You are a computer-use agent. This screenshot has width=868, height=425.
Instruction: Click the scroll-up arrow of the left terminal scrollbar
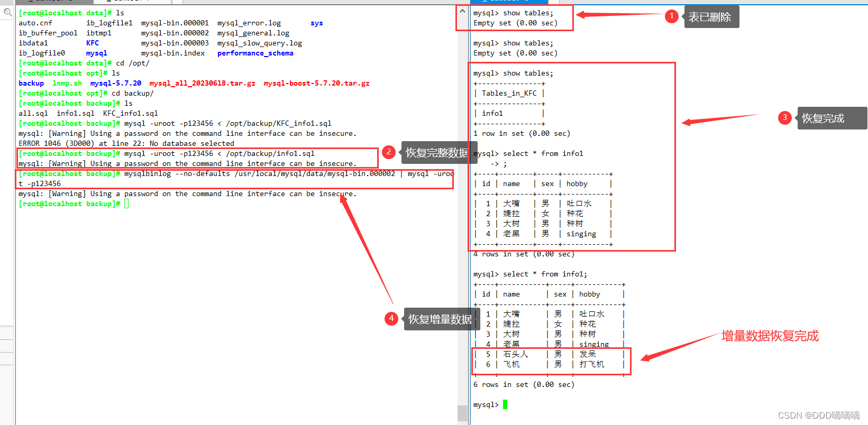click(x=462, y=11)
